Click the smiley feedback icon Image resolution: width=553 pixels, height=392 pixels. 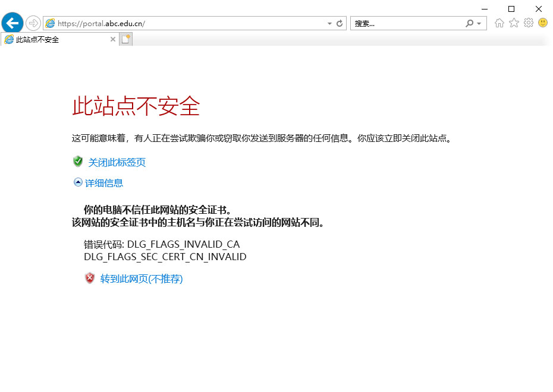pos(543,23)
